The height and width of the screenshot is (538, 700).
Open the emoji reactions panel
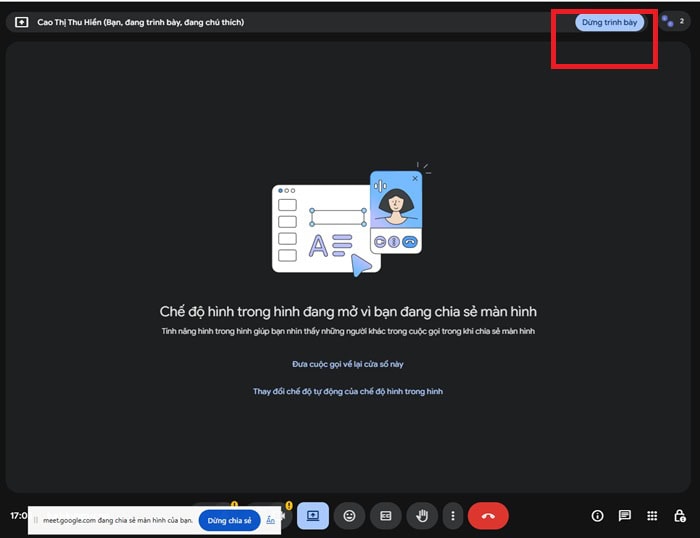349,516
